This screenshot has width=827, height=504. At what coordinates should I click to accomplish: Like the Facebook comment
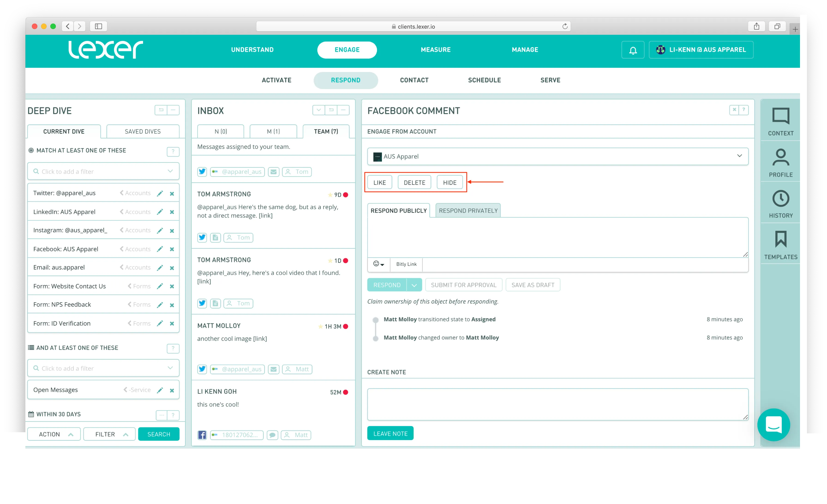point(379,183)
